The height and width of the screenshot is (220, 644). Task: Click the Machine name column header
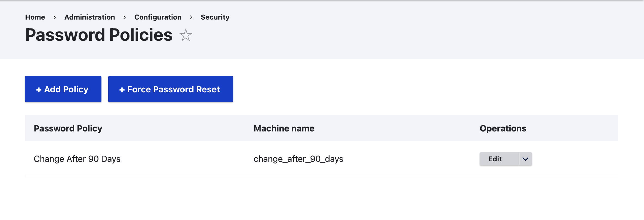point(284,128)
